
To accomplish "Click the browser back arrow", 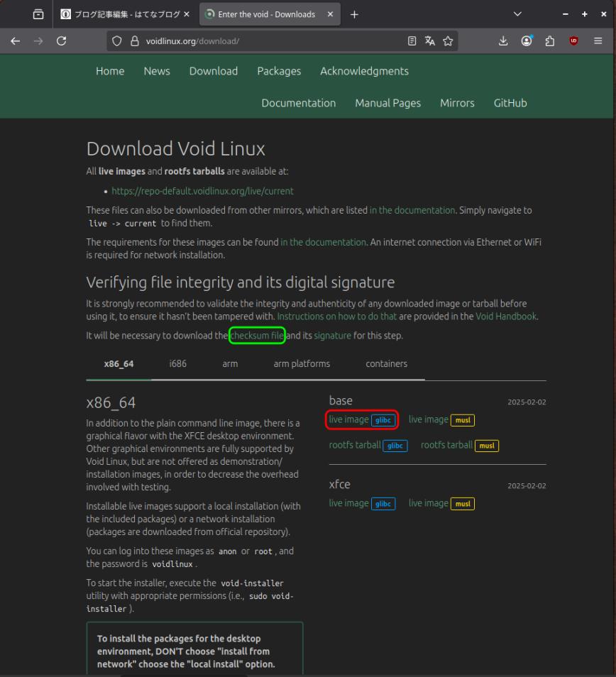I will 16,41.
